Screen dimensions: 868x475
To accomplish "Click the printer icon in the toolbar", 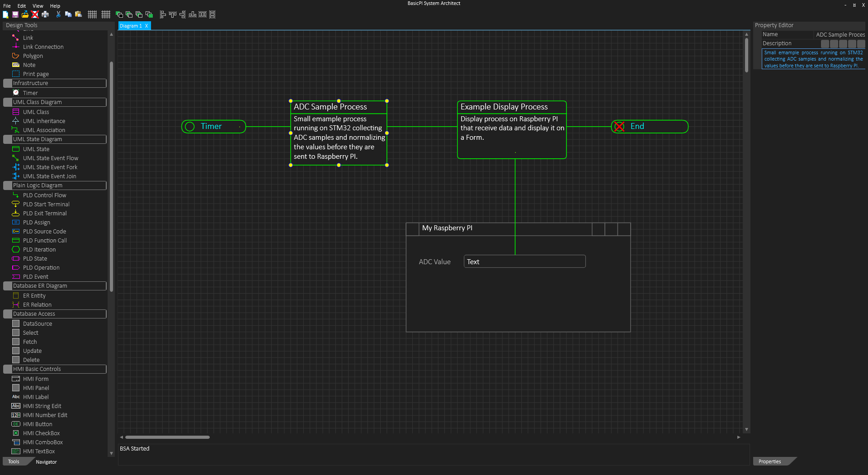I will click(45, 14).
